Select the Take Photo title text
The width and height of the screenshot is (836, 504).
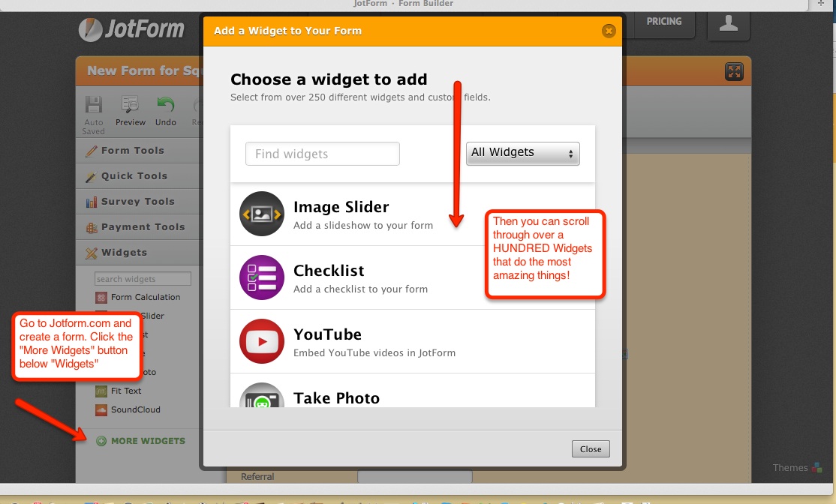336,398
